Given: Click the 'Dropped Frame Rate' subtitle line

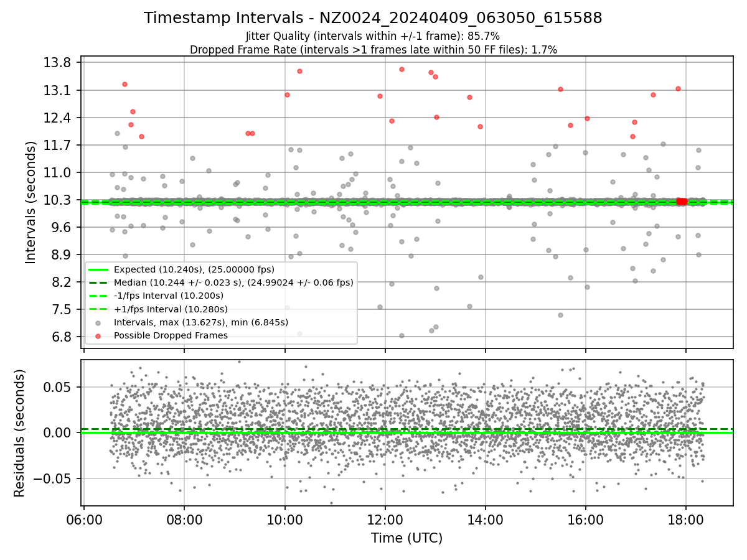Looking at the screenshot, I should click(x=373, y=50).
